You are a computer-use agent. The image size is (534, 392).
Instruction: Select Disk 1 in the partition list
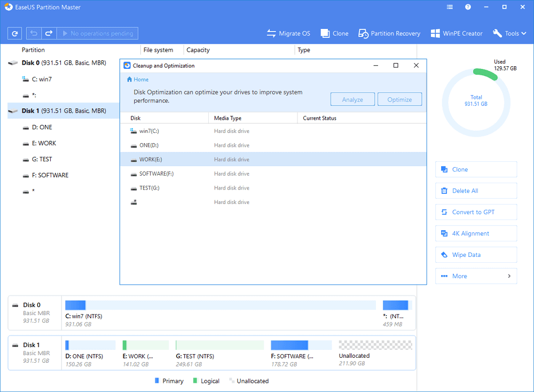tap(64, 111)
